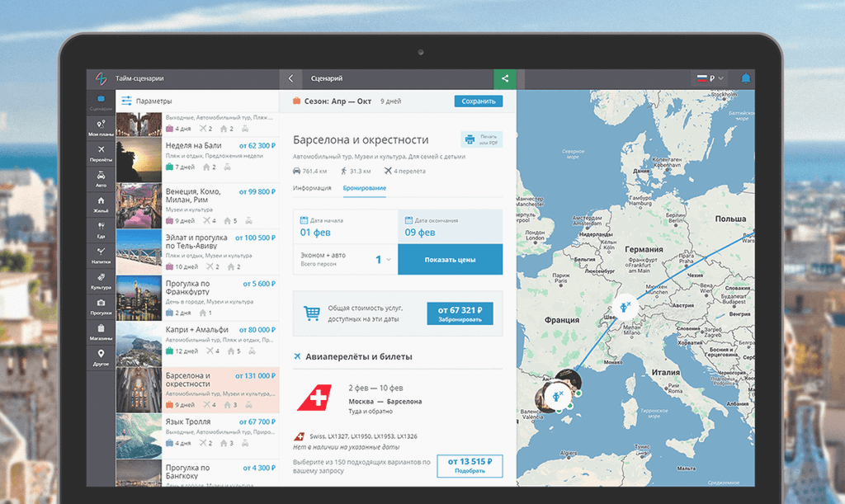Select the Прогулка по Франкфурту scenario

[198, 299]
